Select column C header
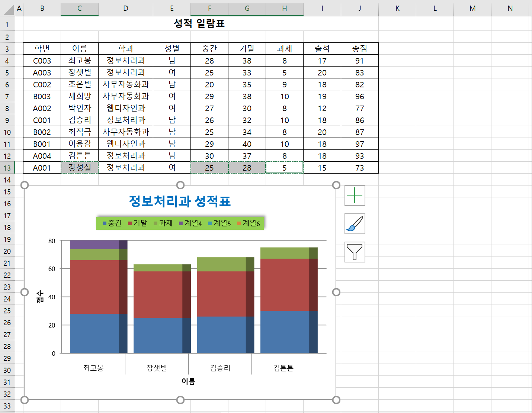Screen dimensions: 532x413 coord(80,9)
